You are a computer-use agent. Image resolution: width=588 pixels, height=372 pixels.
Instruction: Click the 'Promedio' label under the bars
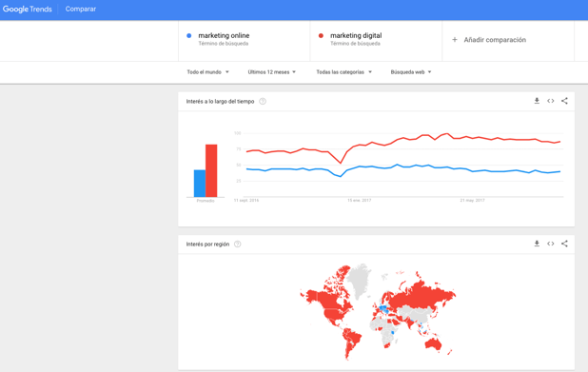(206, 201)
